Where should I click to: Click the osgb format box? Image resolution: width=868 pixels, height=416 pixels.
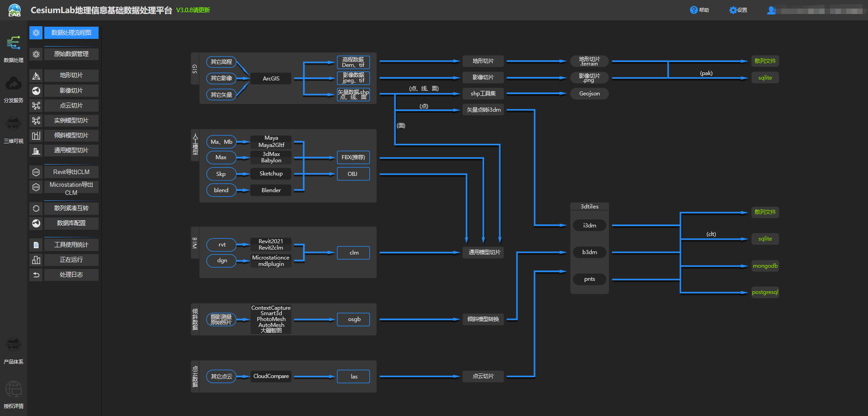coord(353,319)
